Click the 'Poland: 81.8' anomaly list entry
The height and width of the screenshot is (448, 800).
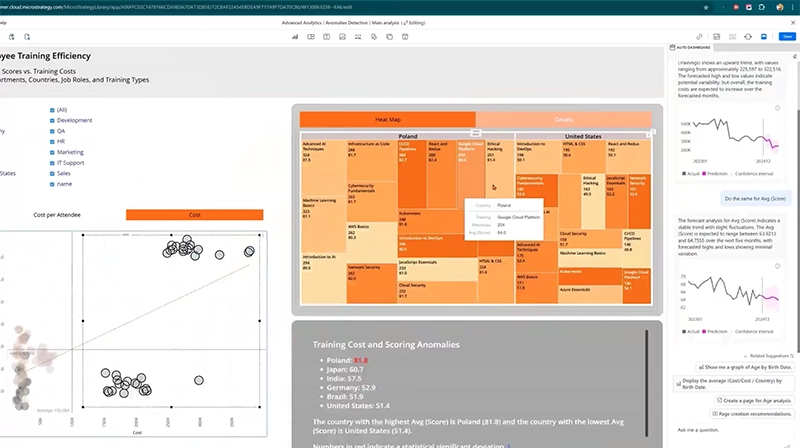[x=347, y=360]
